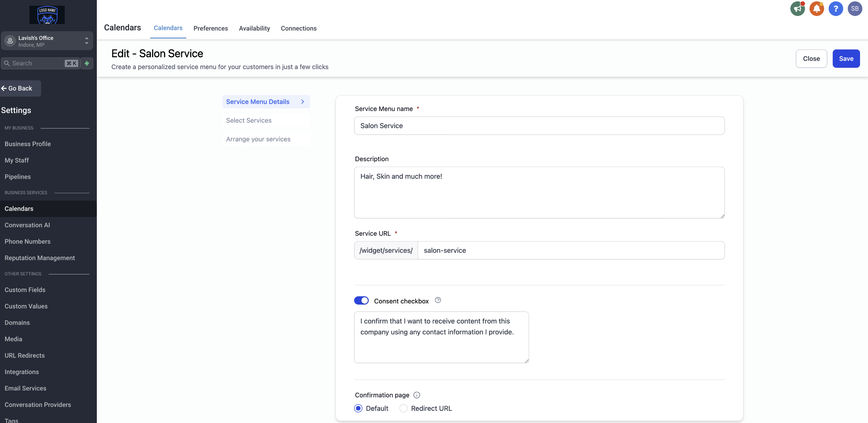
Task: Click the Consent checkbox help icon
Action: point(438,300)
